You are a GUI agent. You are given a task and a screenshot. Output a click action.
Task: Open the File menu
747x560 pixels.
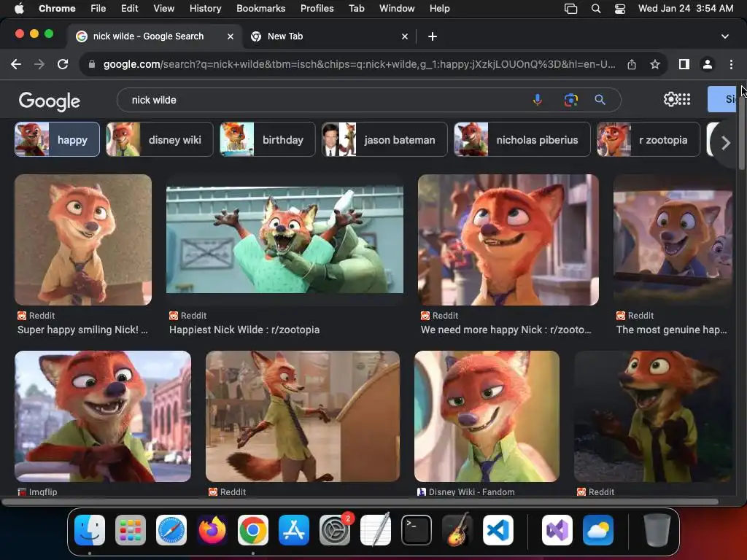(x=98, y=9)
